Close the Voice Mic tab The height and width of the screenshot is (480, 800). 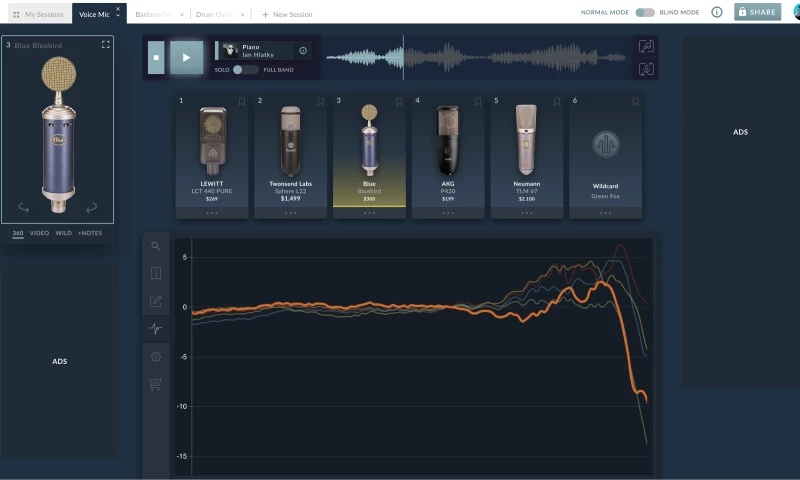118,9
